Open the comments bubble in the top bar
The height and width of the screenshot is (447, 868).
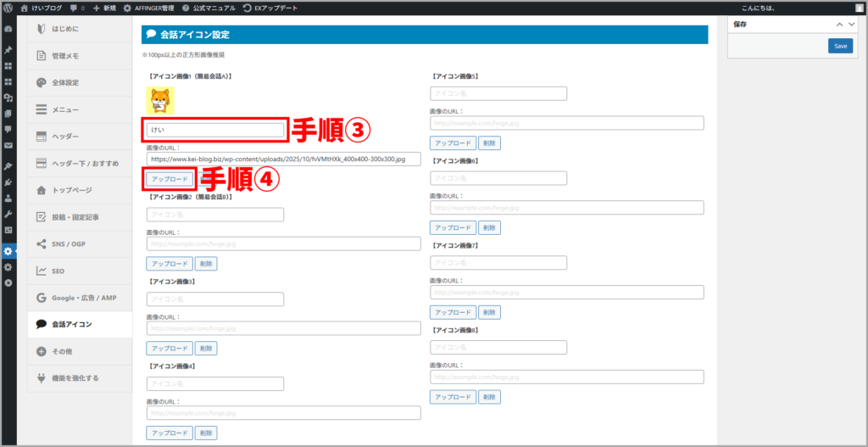point(77,8)
